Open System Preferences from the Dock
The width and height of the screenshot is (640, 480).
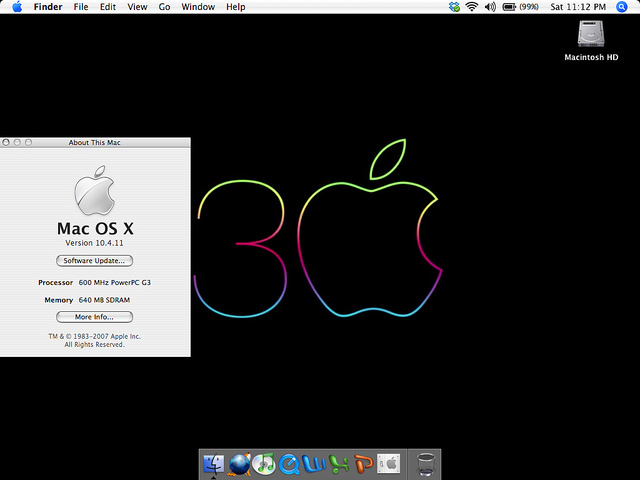pos(388,464)
